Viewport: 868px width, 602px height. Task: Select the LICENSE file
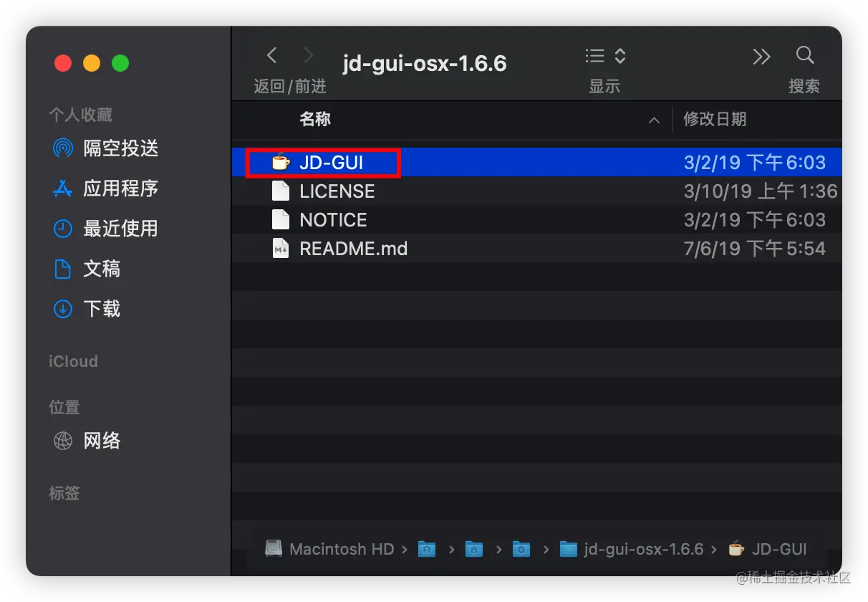337,191
